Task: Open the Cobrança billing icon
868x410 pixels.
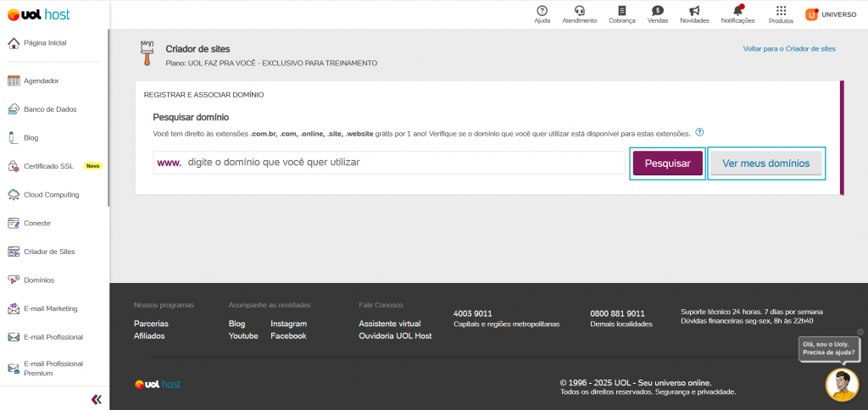Action: coord(622,14)
